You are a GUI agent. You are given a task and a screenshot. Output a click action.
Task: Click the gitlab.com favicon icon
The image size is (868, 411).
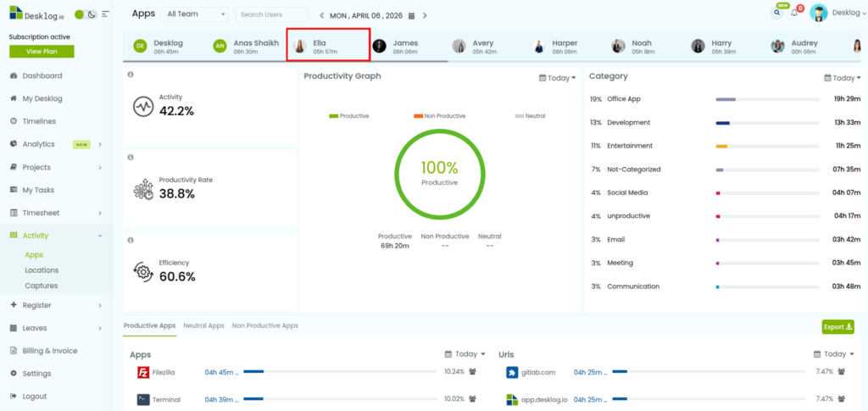tap(512, 372)
